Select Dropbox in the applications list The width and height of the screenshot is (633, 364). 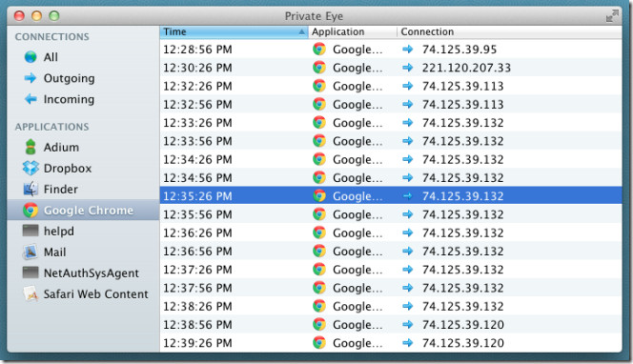coord(68,169)
